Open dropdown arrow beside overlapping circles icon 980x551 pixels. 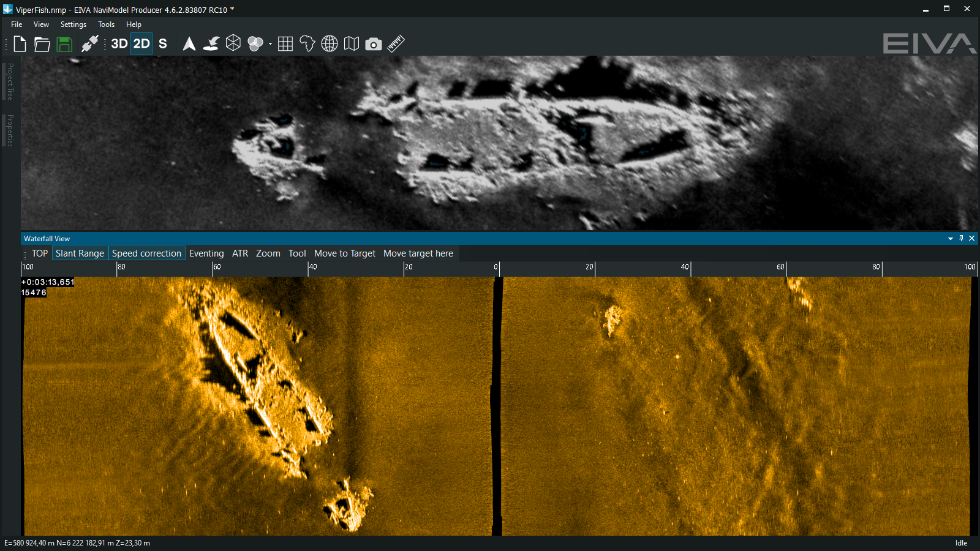click(x=270, y=44)
